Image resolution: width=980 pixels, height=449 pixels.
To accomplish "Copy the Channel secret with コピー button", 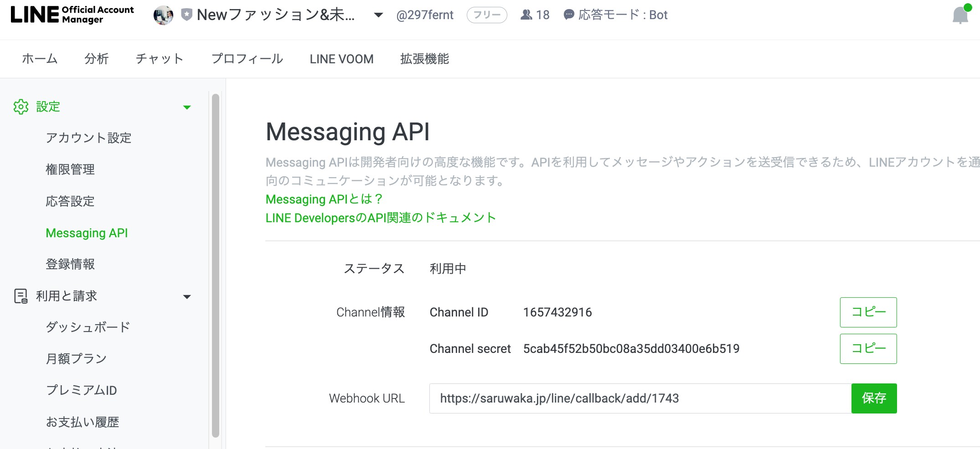I will (868, 349).
